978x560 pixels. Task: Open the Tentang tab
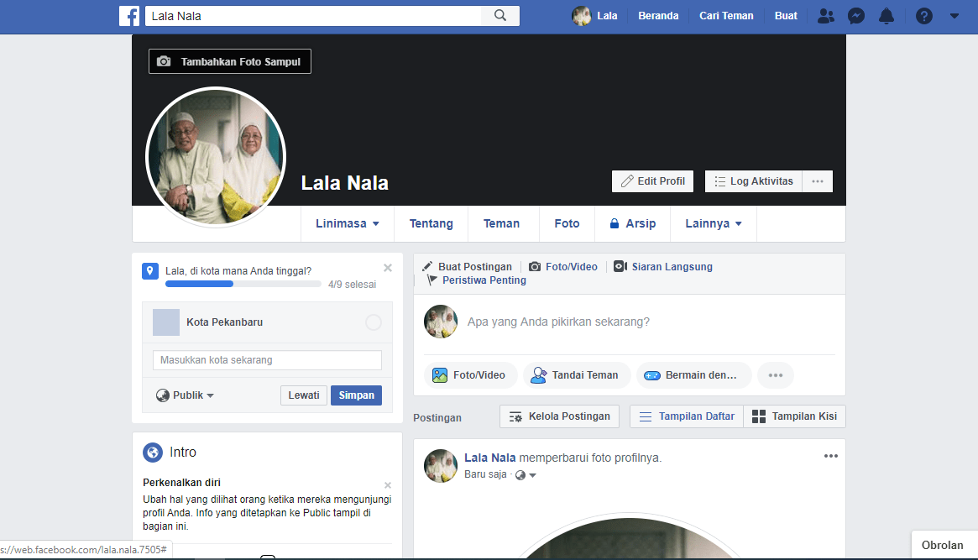coord(431,224)
